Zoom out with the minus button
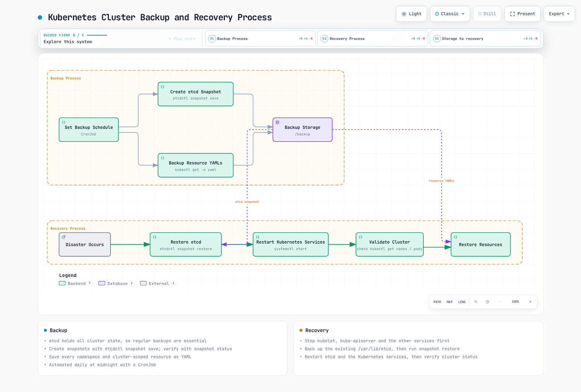 click(500, 302)
